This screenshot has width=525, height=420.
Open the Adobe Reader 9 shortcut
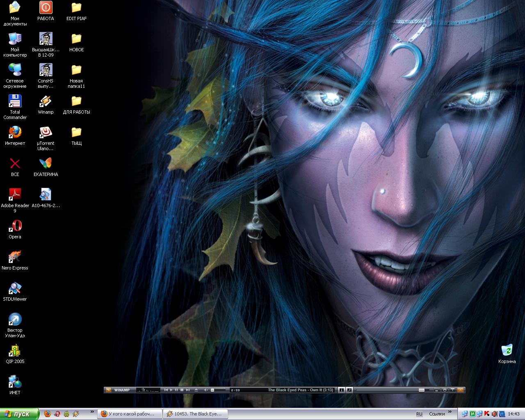coord(15,194)
